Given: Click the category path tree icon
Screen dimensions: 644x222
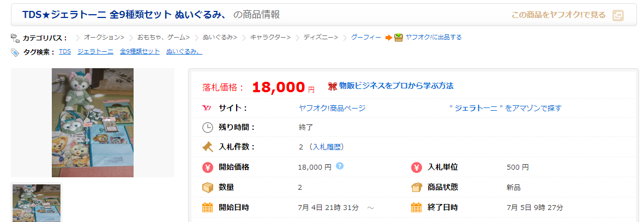Looking at the screenshot, I should (15, 38).
